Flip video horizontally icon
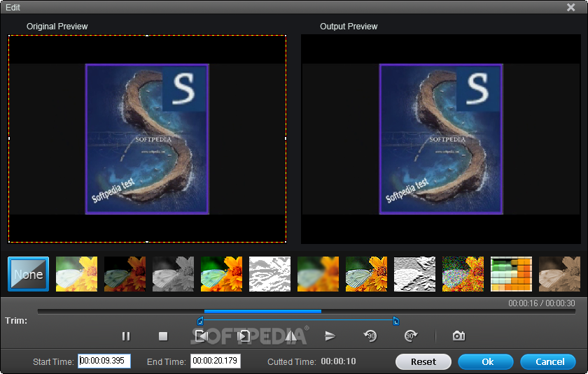This screenshot has width=588, height=374. click(290, 336)
